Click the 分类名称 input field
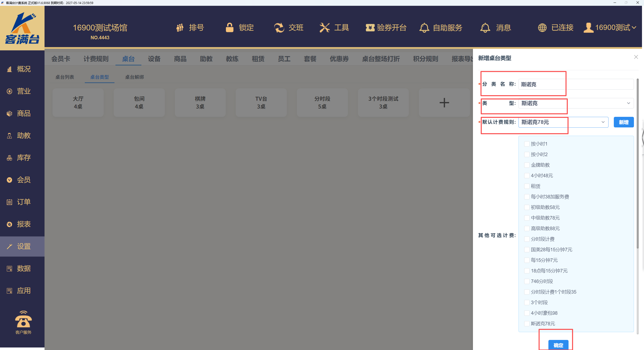This screenshot has height=350, width=644. 576,84
